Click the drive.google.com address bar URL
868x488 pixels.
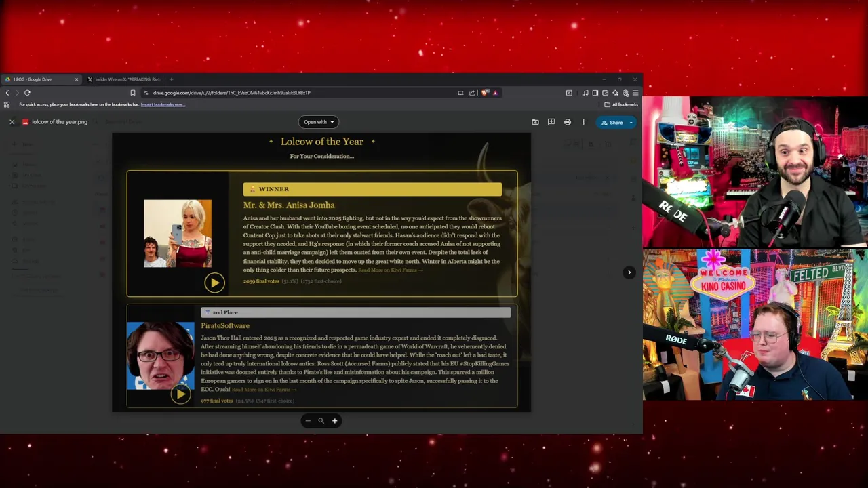[x=231, y=93]
